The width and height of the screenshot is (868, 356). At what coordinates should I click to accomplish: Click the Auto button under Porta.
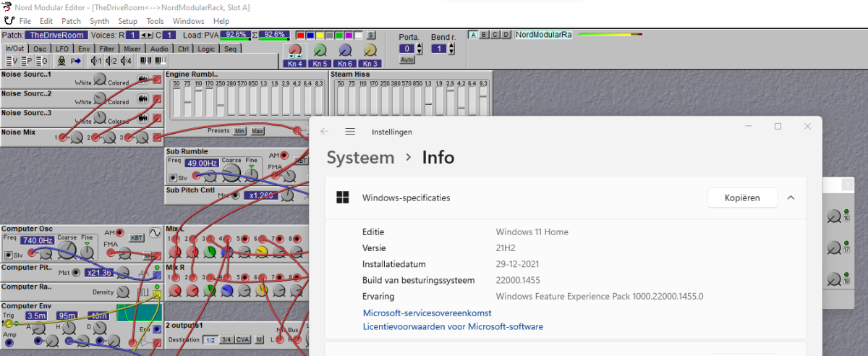pyautogui.click(x=407, y=59)
